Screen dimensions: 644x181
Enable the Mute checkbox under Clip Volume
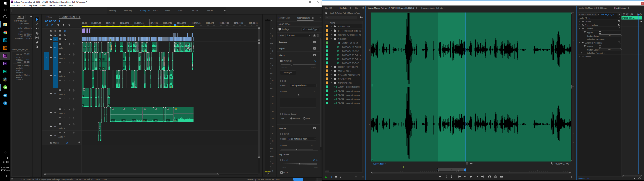[x=281, y=172]
